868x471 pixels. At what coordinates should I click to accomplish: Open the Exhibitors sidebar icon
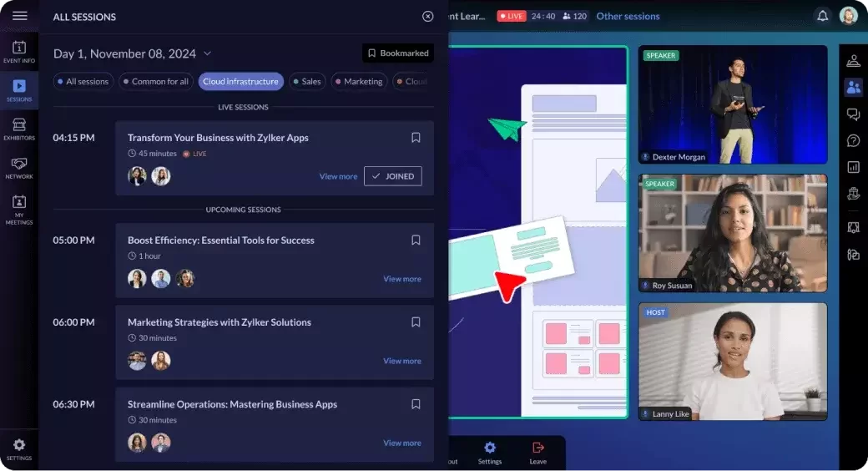click(19, 129)
